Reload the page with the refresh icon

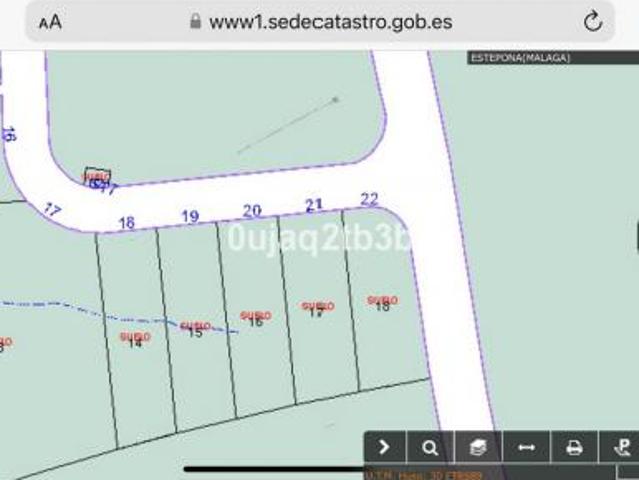click(x=593, y=21)
